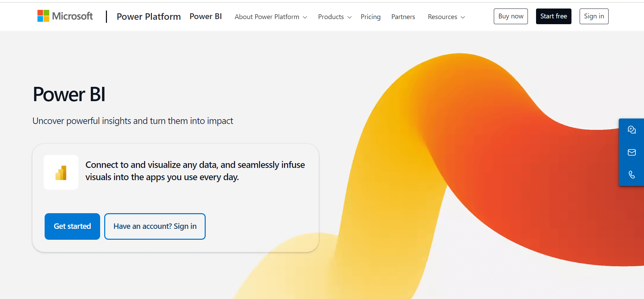Click the phone contact icon
The width and height of the screenshot is (644, 299).
coord(632,175)
